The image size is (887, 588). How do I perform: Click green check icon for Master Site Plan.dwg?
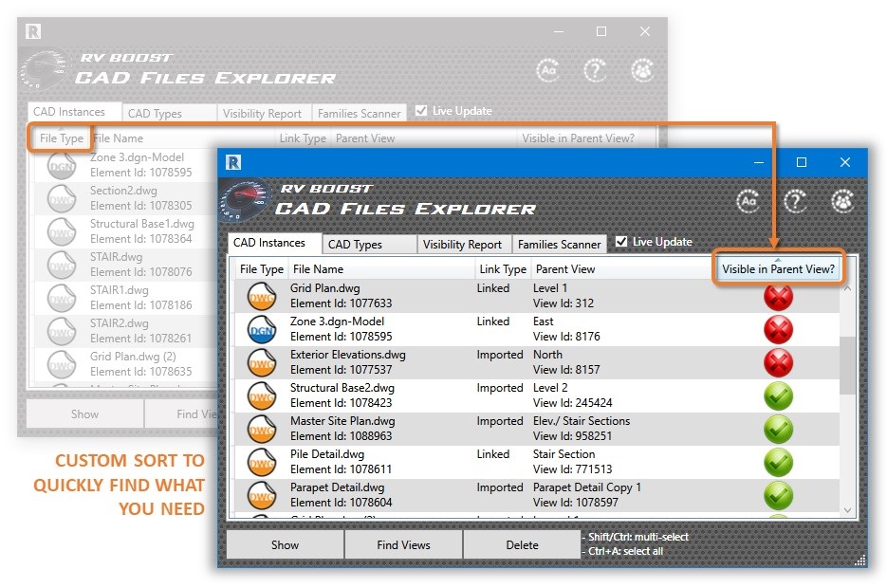pos(779,430)
